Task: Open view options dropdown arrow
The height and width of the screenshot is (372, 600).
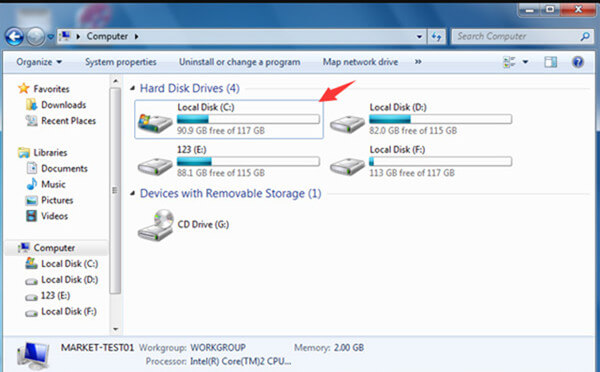Action: pos(525,62)
